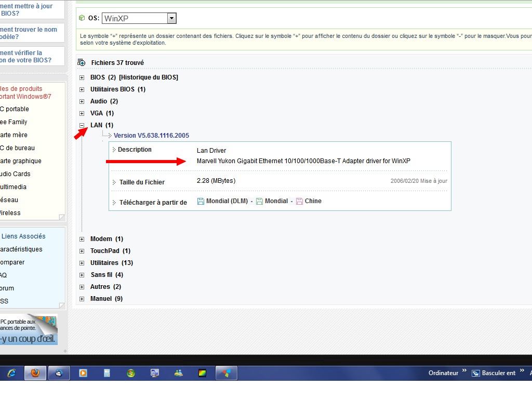This screenshot has height=399, width=532.
Task: Click the files found icon beside Fichiers
Action: 82,63
